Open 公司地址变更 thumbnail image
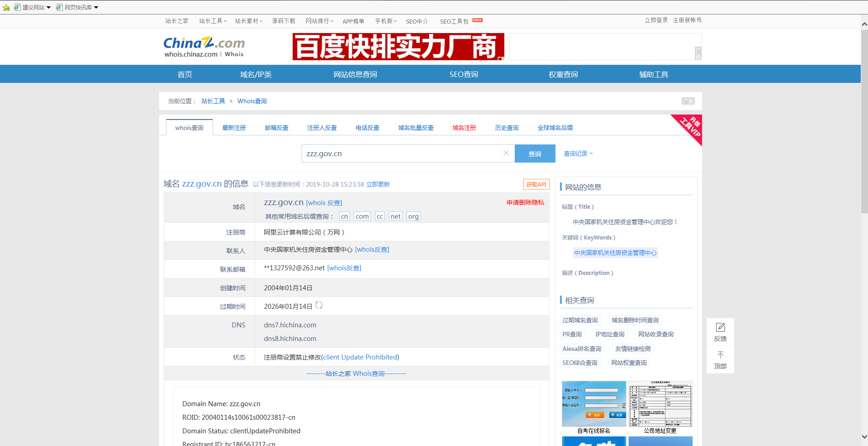The height and width of the screenshot is (446, 868). 660,404
